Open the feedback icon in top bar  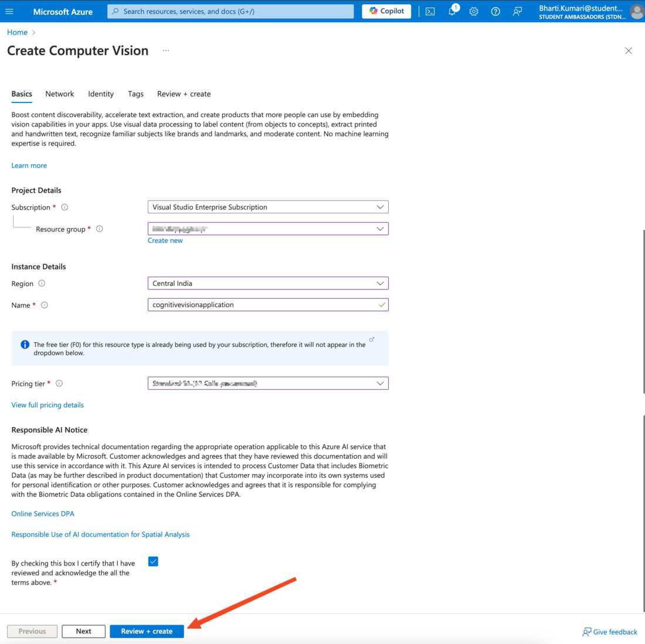tap(517, 12)
